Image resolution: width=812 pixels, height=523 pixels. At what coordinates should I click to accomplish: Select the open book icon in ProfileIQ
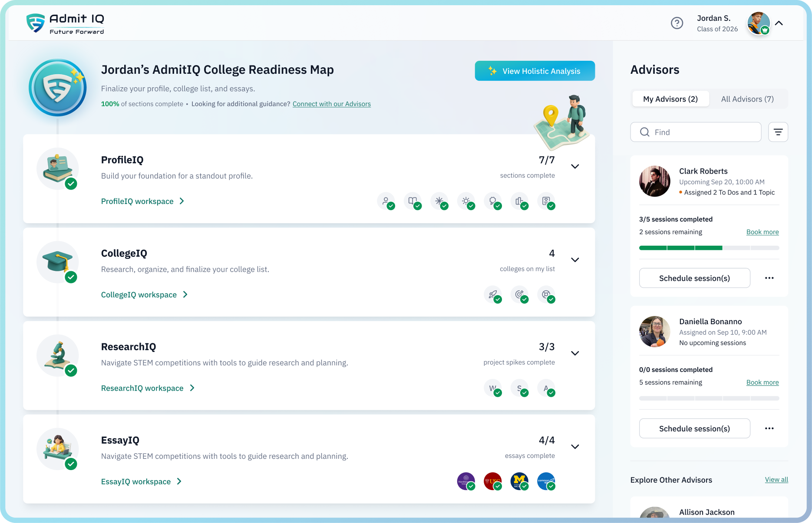(x=413, y=201)
